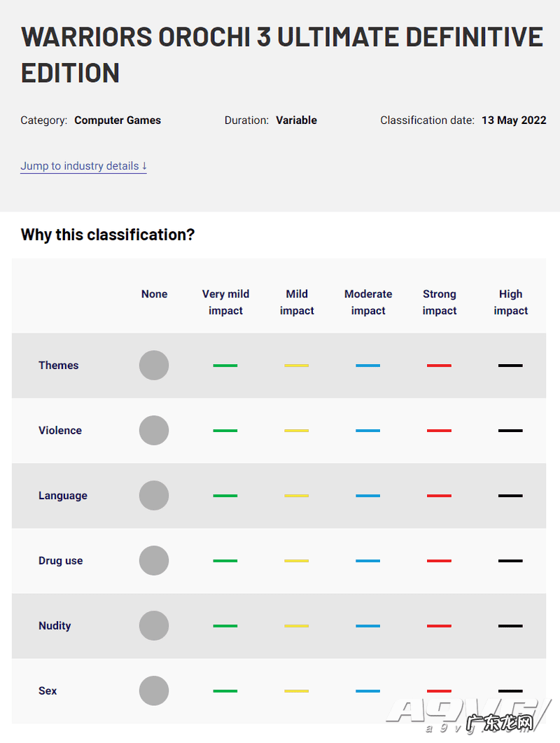Click the 'Computer Games' category value
Image resolution: width=560 pixels, height=743 pixels.
[x=118, y=120]
